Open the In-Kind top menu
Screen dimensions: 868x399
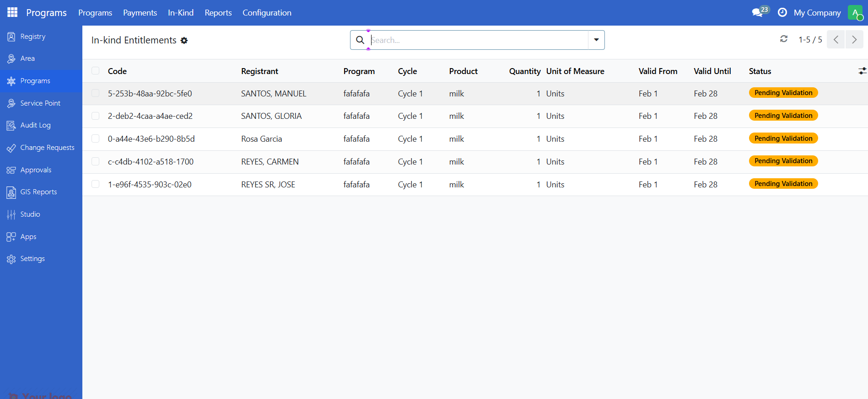tap(180, 13)
